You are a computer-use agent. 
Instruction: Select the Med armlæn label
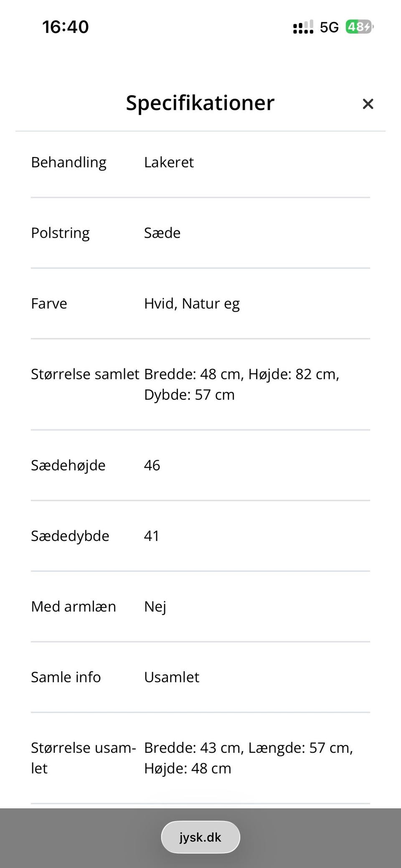[74, 607]
